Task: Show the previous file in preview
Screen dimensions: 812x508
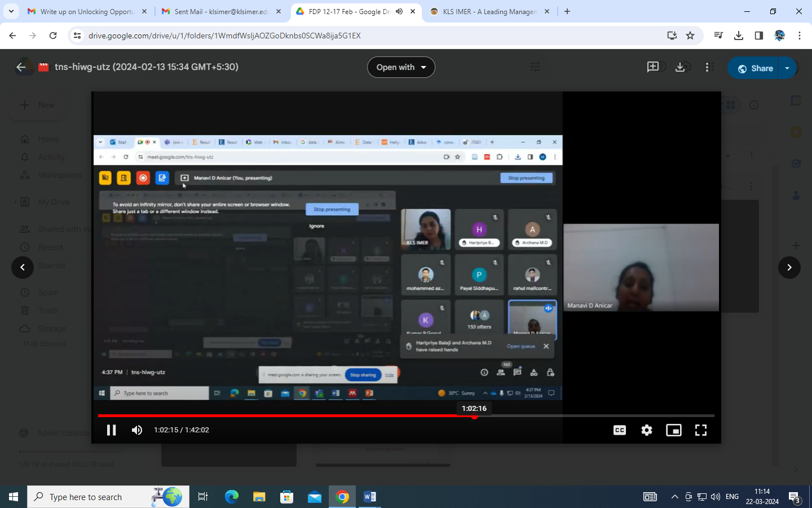Action: pos(23,268)
